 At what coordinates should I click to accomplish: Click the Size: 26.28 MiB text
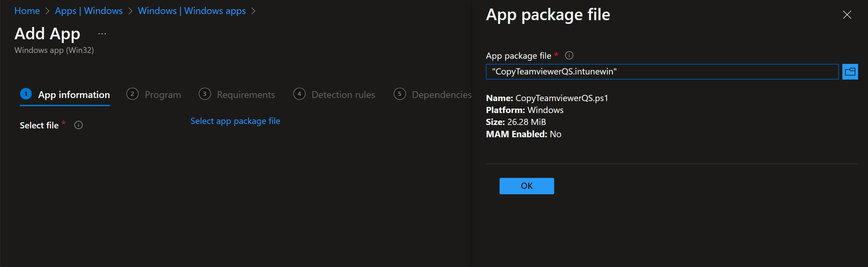(x=516, y=122)
